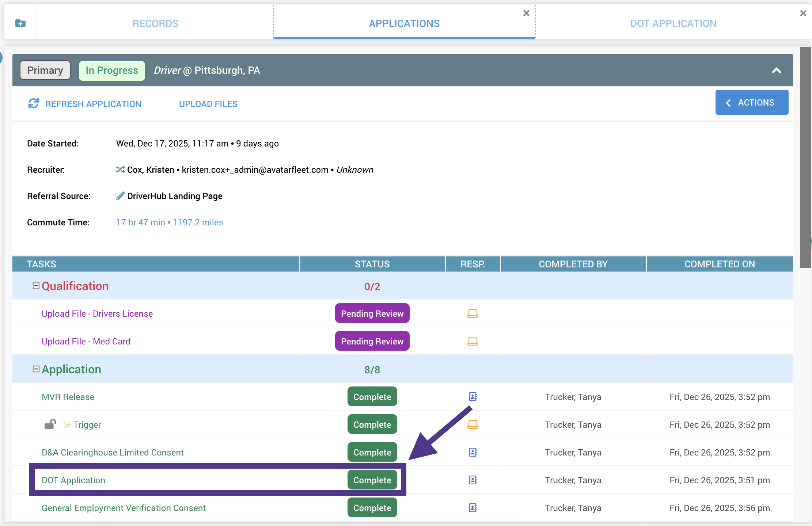Click the refresh application circular arrows icon
The width and height of the screenshot is (812, 526).
pos(33,104)
